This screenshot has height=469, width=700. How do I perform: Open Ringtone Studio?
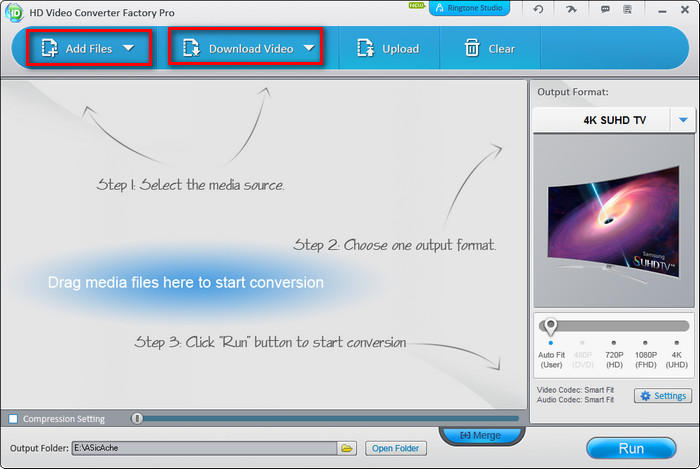469,8
